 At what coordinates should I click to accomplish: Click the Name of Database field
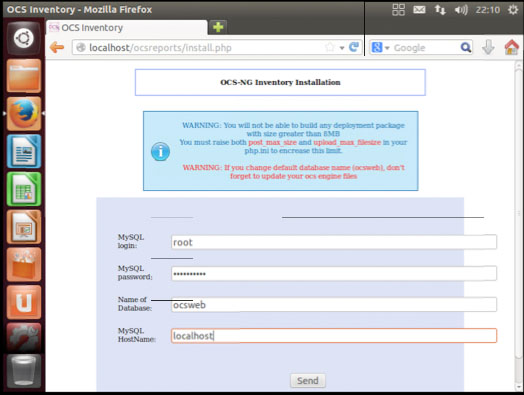coord(334,304)
